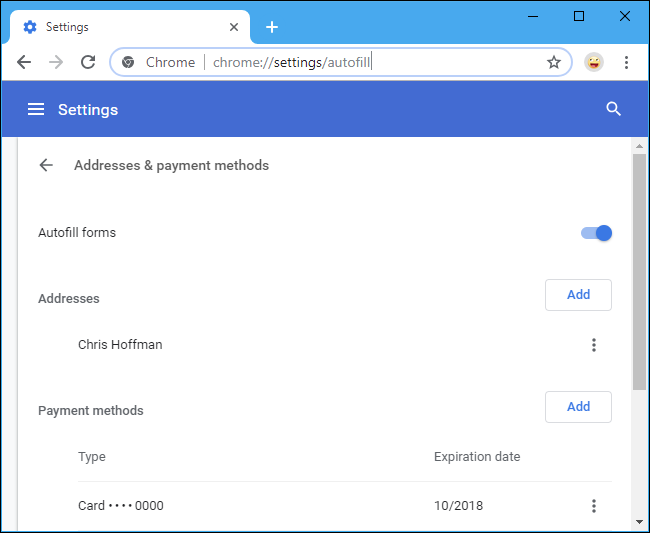Maximize the Chrome window

579,17
